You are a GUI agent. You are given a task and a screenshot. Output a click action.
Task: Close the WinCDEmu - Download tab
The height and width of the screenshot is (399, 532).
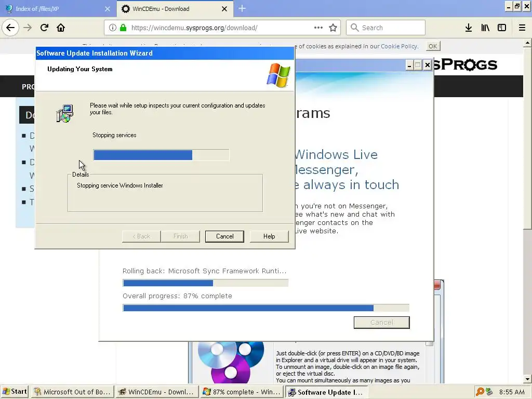pyautogui.click(x=224, y=9)
